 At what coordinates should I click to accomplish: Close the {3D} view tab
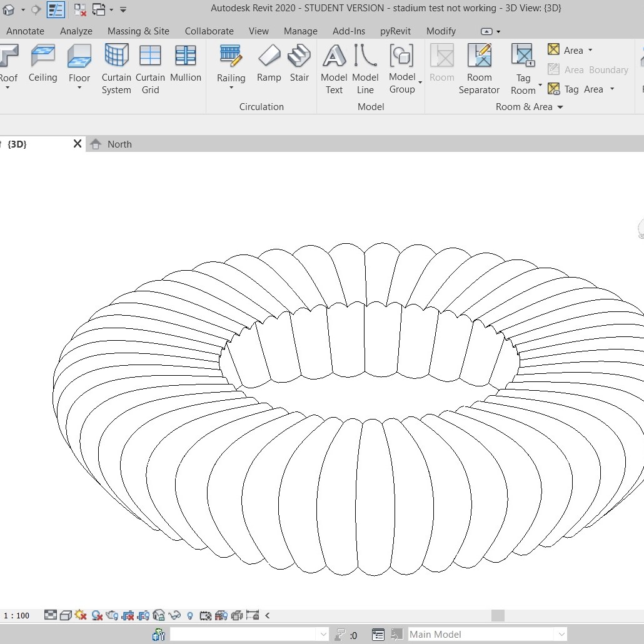[78, 144]
